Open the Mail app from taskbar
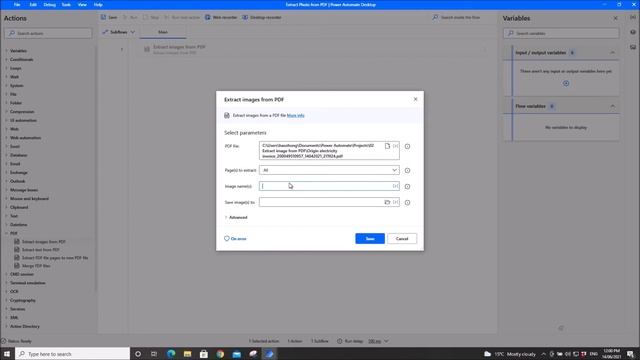The width and height of the screenshot is (640, 360). coord(237,354)
